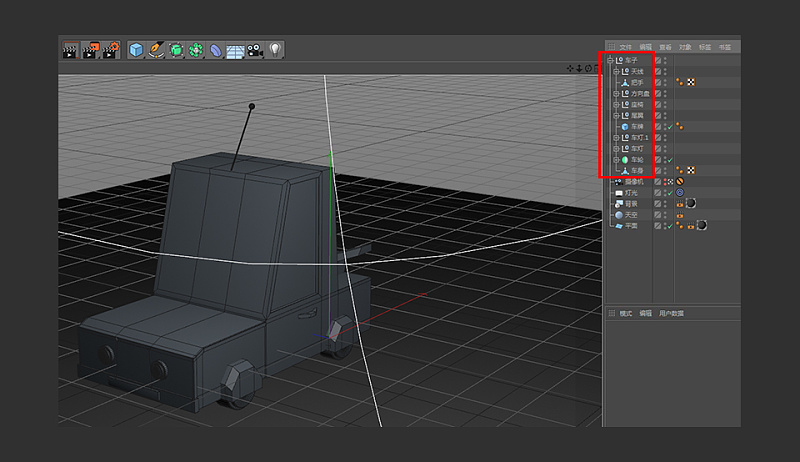
Task: Expand the 尾翼 group
Action: 616,115
